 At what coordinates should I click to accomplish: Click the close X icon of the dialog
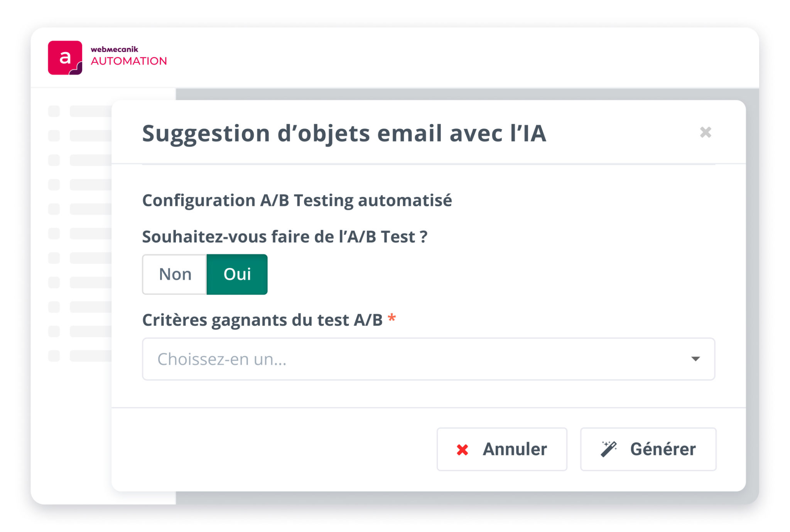(705, 132)
